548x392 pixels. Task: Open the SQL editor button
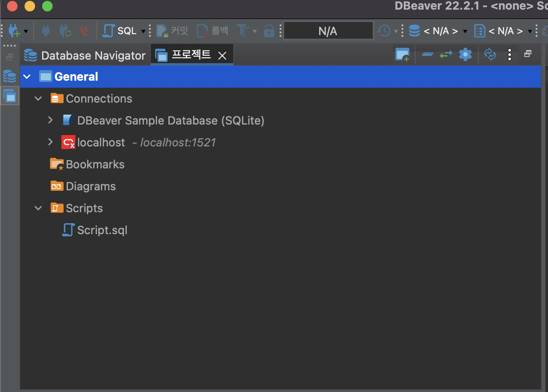click(119, 31)
